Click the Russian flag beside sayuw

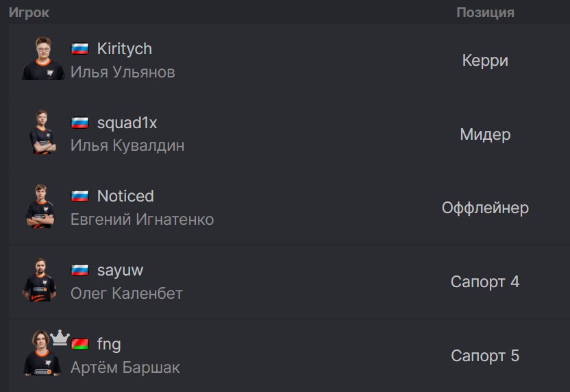[79, 270]
